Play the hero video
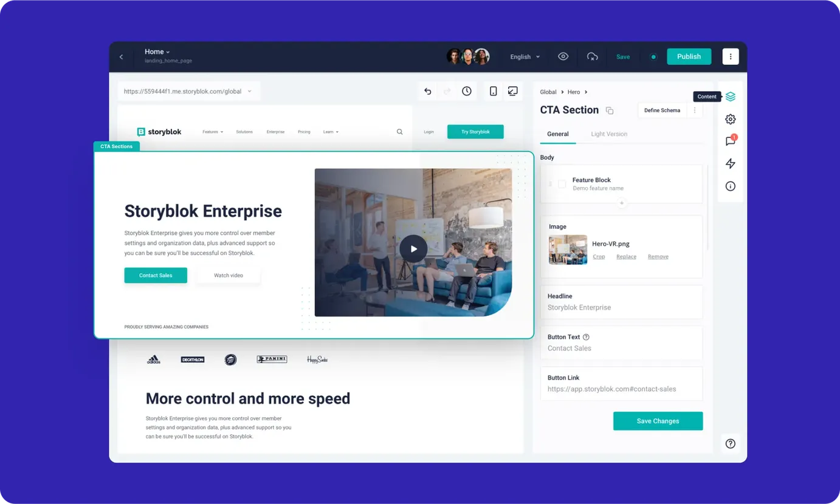Screen dimensions: 840x504 tap(413, 249)
